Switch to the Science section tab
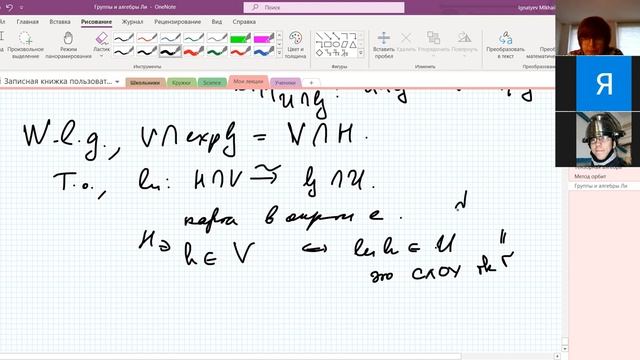Screen dimensions: 640x360 pos(212,82)
